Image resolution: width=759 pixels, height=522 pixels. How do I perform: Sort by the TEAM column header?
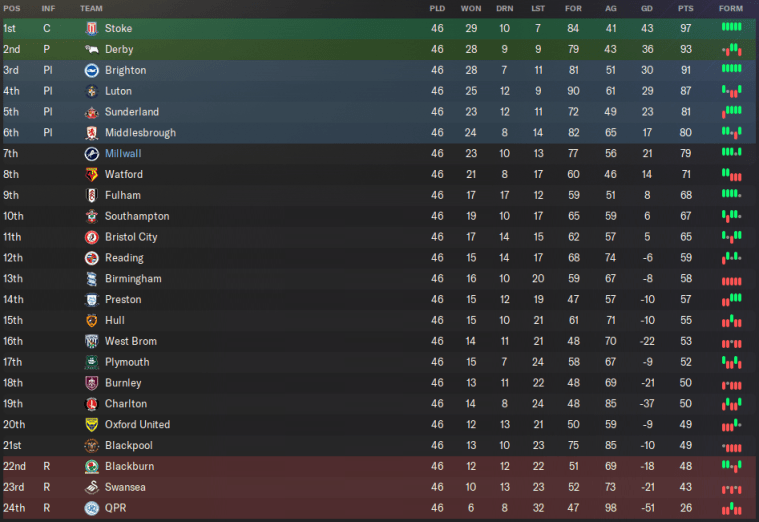pos(91,8)
